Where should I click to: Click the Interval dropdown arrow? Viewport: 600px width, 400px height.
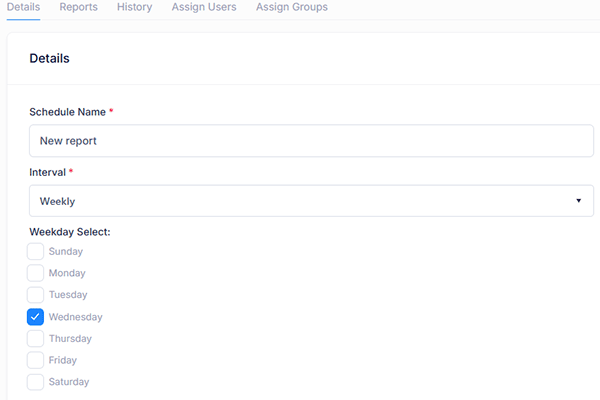pos(578,201)
